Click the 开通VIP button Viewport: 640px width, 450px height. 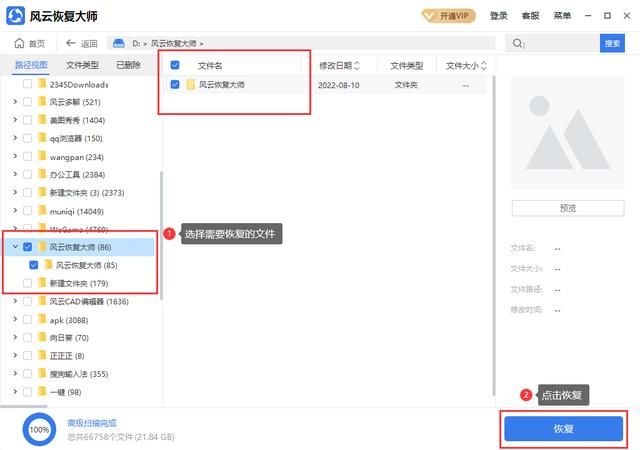[x=448, y=16]
